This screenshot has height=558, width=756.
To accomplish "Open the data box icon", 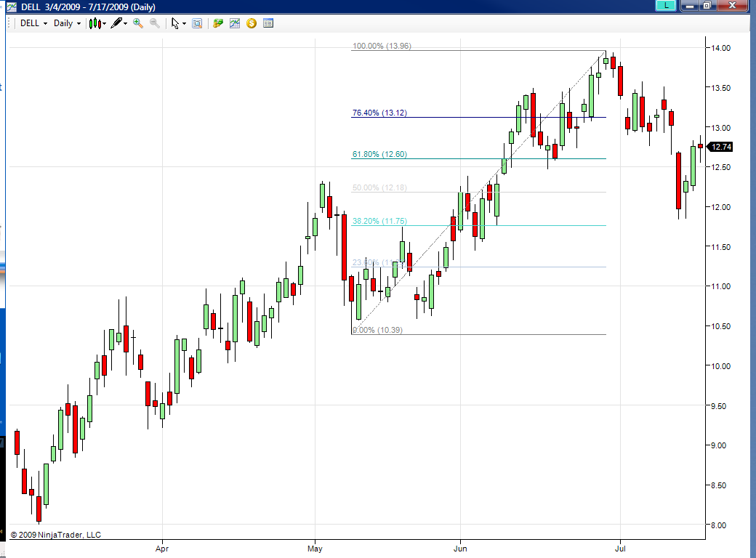I will click(x=197, y=23).
